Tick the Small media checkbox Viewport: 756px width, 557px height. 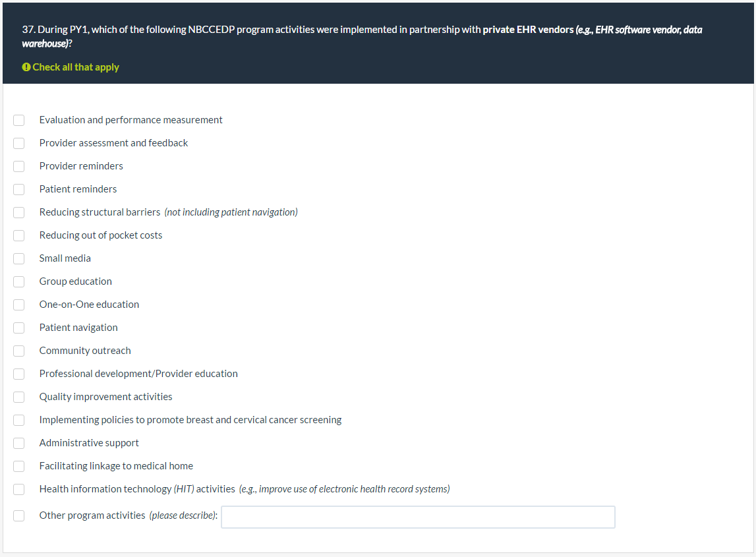click(x=19, y=258)
